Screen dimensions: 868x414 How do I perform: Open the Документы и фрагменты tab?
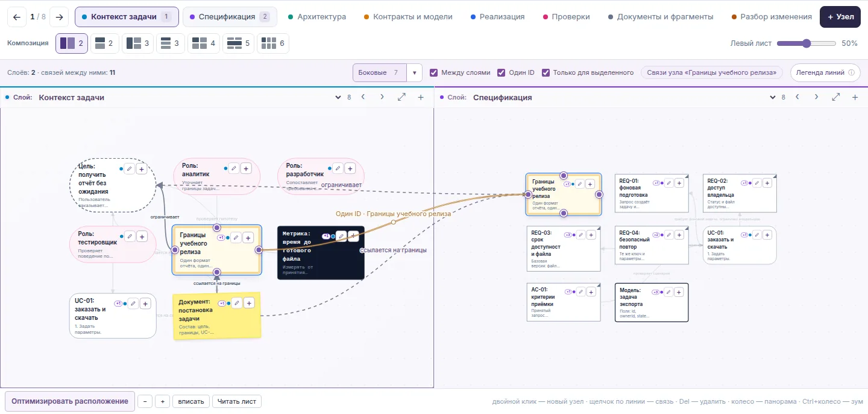[661, 17]
